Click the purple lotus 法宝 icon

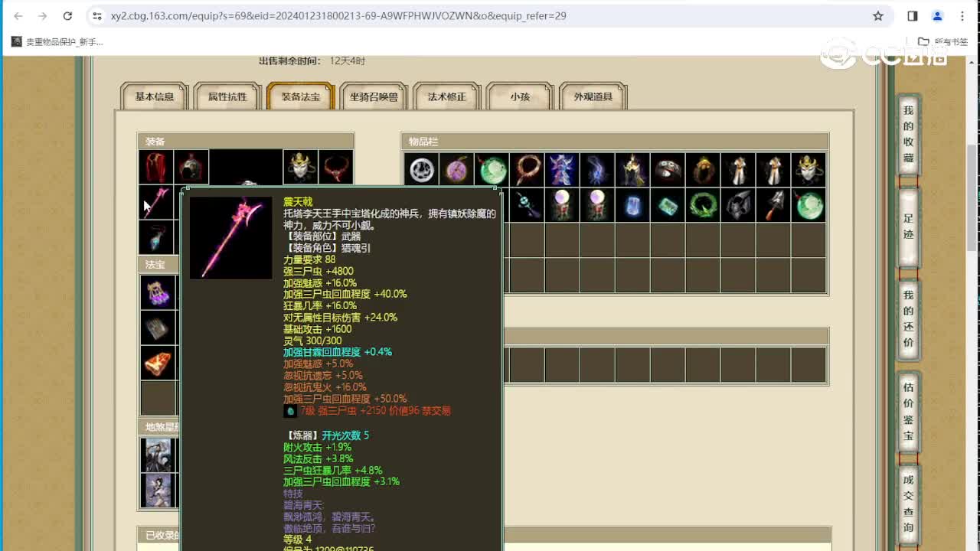tap(158, 292)
